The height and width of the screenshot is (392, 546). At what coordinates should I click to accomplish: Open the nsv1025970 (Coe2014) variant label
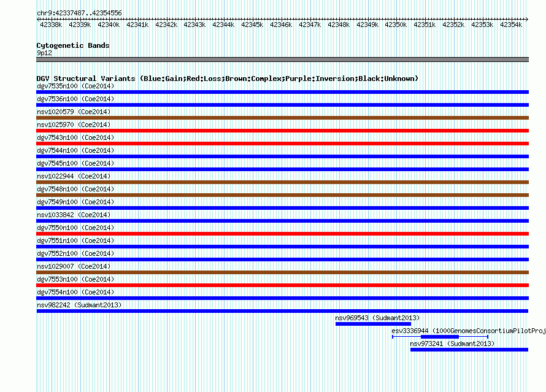[x=74, y=125]
